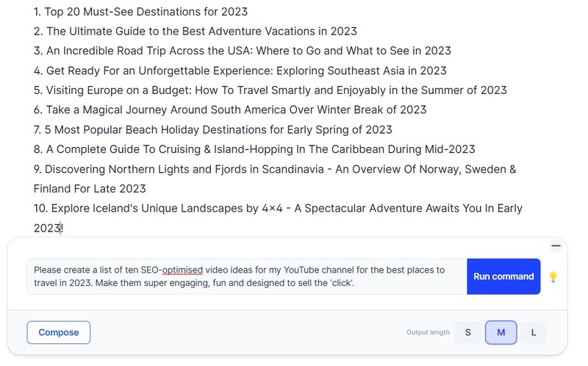
Task: Click the "Magical Journey Around South America" line
Action: tap(230, 110)
